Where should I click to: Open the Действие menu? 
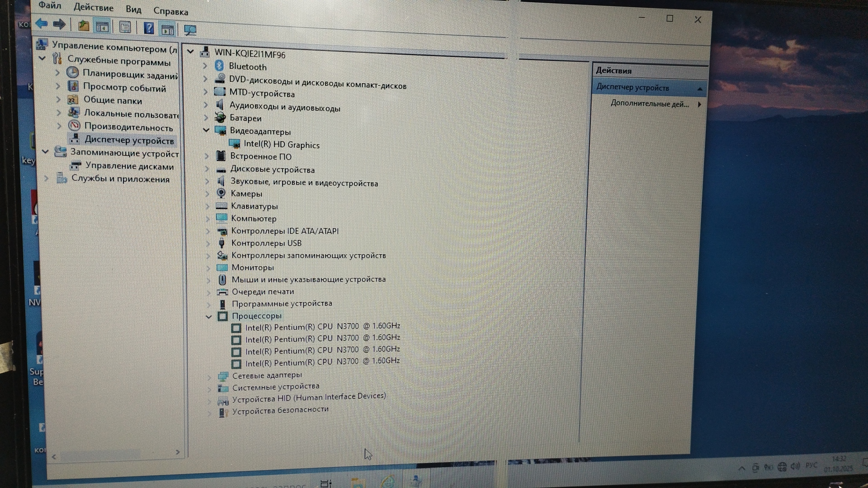94,8
